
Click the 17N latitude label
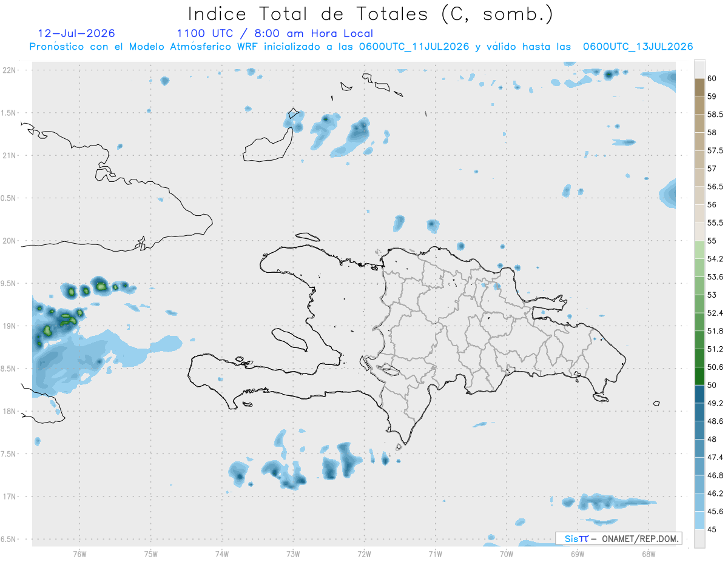(10, 497)
